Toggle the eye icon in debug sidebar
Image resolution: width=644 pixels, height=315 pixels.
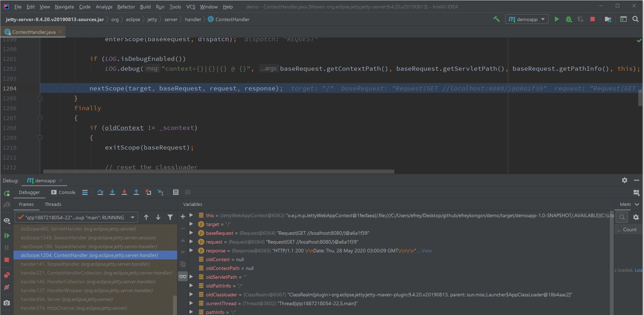tap(7, 220)
